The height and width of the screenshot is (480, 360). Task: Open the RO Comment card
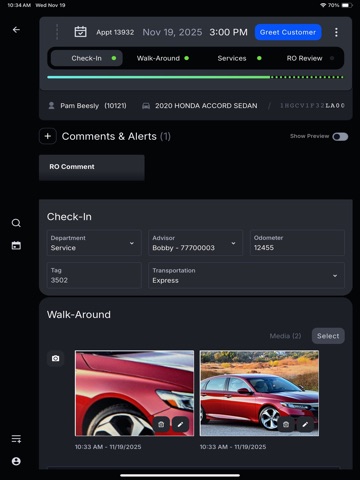(92, 167)
